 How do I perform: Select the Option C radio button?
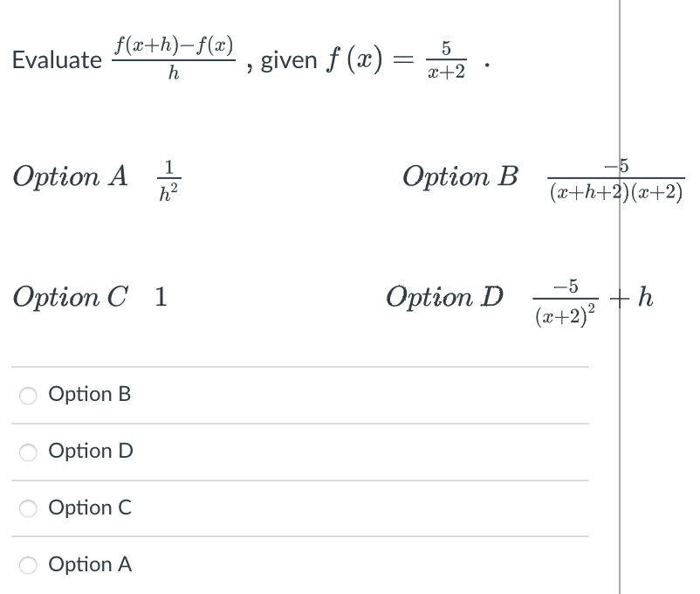pos(27,508)
